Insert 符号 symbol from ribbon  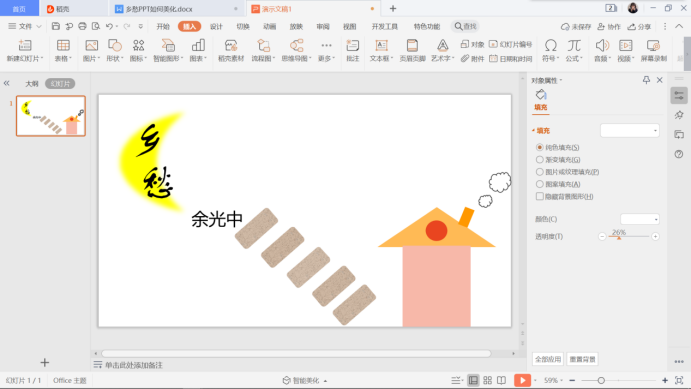click(x=550, y=46)
